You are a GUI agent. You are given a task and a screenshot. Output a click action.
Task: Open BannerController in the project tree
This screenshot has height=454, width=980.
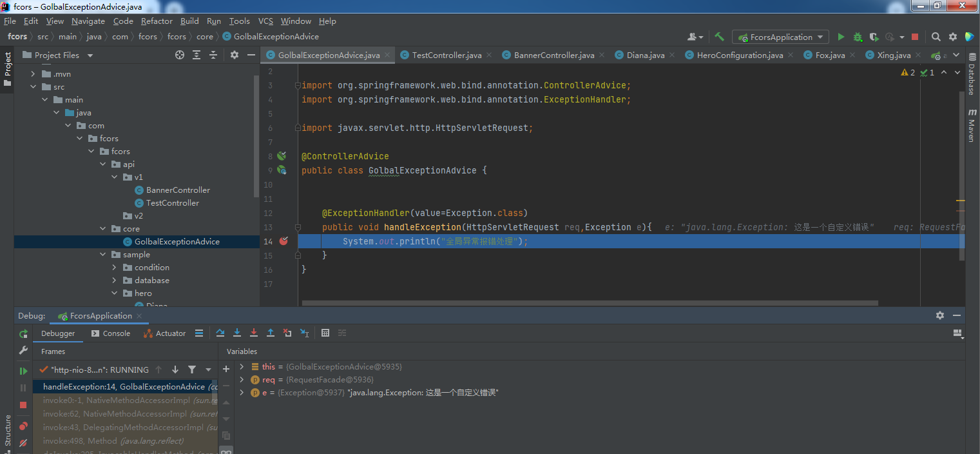coord(178,190)
